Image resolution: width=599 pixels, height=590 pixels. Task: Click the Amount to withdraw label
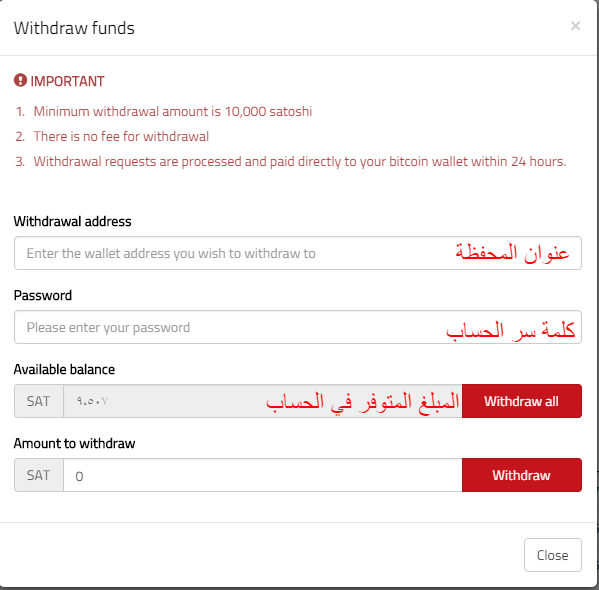[x=74, y=443]
